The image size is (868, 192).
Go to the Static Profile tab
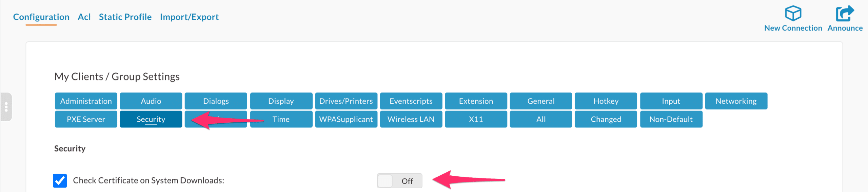[125, 17]
